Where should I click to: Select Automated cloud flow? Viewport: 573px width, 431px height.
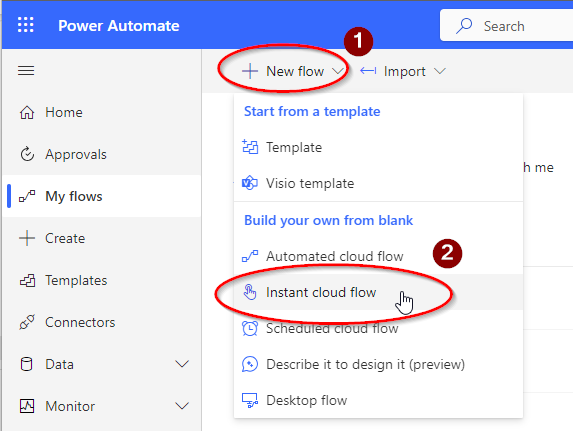(378, 256)
